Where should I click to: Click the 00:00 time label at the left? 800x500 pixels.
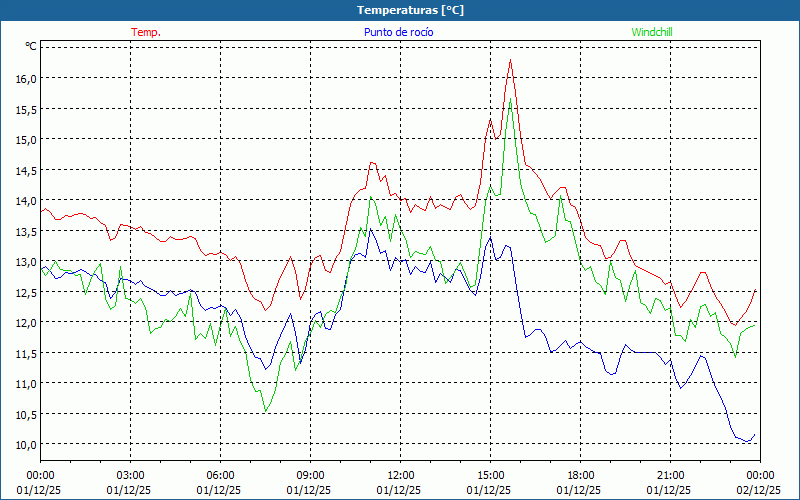click(x=40, y=475)
